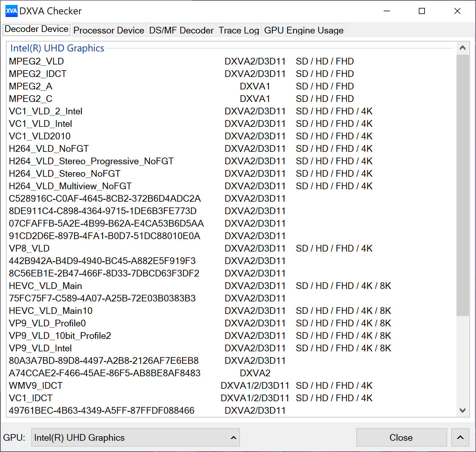This screenshot has height=452, width=476.
Task: Open the DS/MF Decoder tab
Action: pyautogui.click(x=181, y=30)
